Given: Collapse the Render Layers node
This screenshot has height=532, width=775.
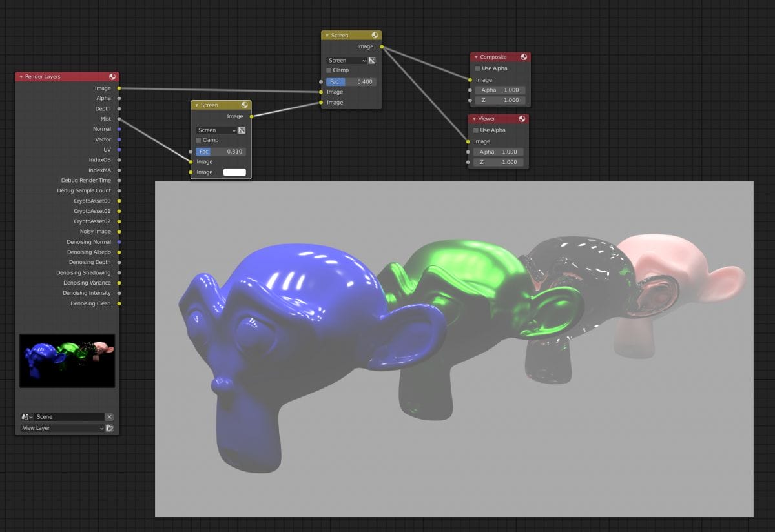Looking at the screenshot, I should [x=21, y=77].
